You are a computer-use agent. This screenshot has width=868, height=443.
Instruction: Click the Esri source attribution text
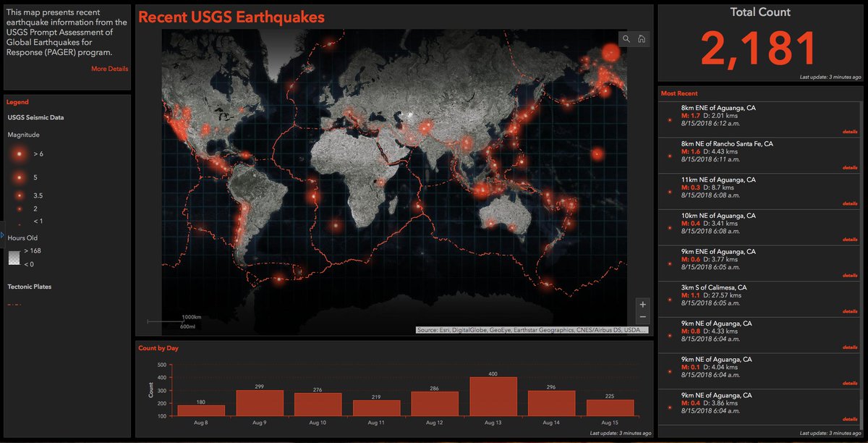point(532,330)
